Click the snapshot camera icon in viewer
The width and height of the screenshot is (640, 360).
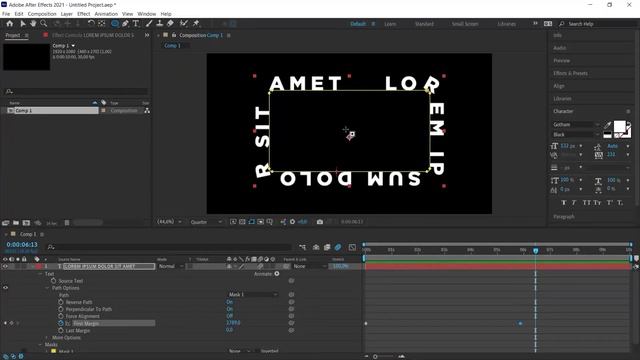(320, 222)
